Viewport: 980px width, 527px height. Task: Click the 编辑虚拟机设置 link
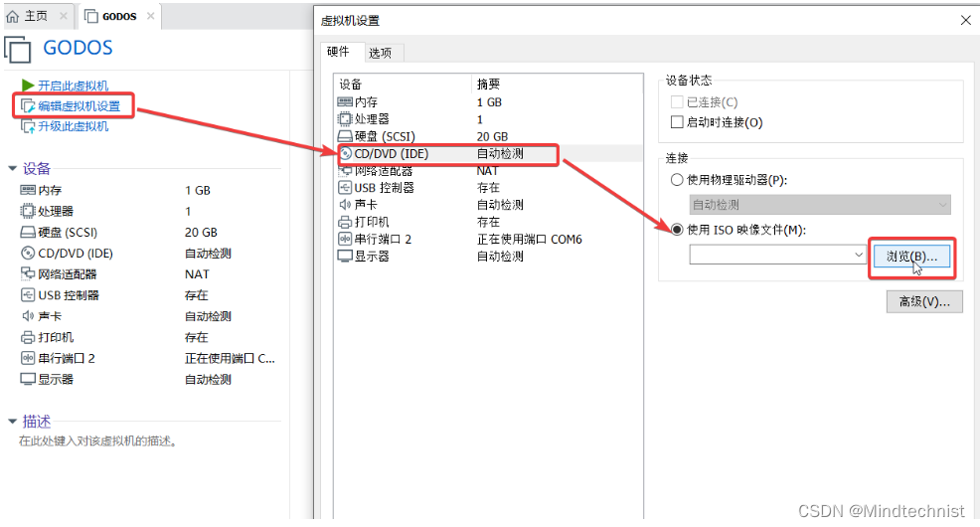coord(80,106)
